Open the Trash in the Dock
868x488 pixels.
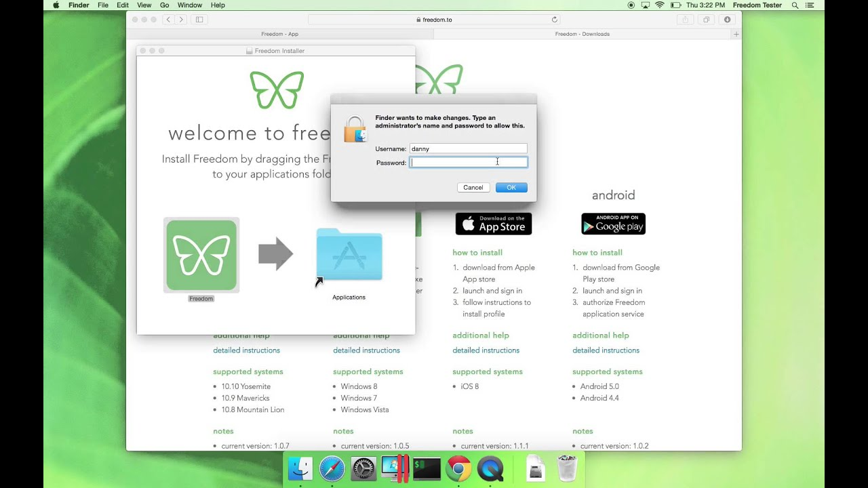coord(567,468)
